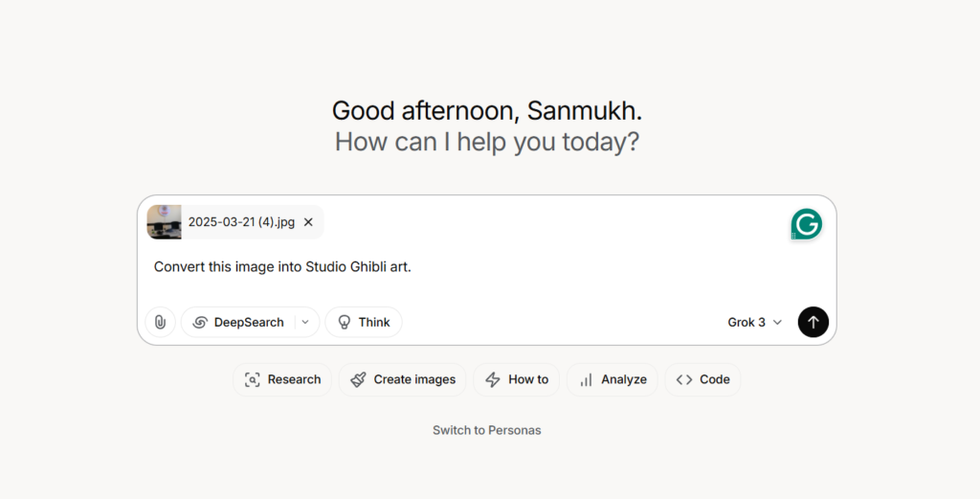
Task: Click into the Studio Ghibli prompt text
Action: point(282,266)
